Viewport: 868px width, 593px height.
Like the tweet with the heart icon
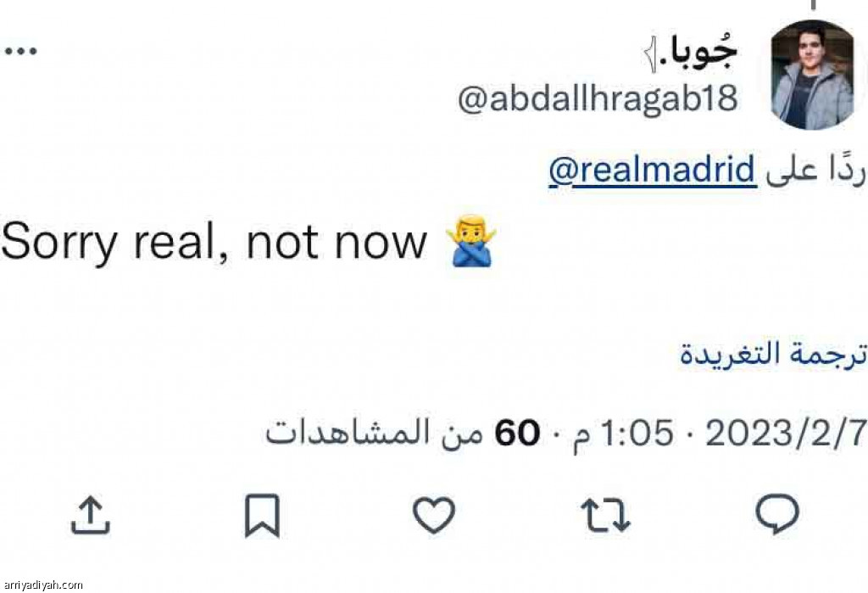(x=434, y=515)
